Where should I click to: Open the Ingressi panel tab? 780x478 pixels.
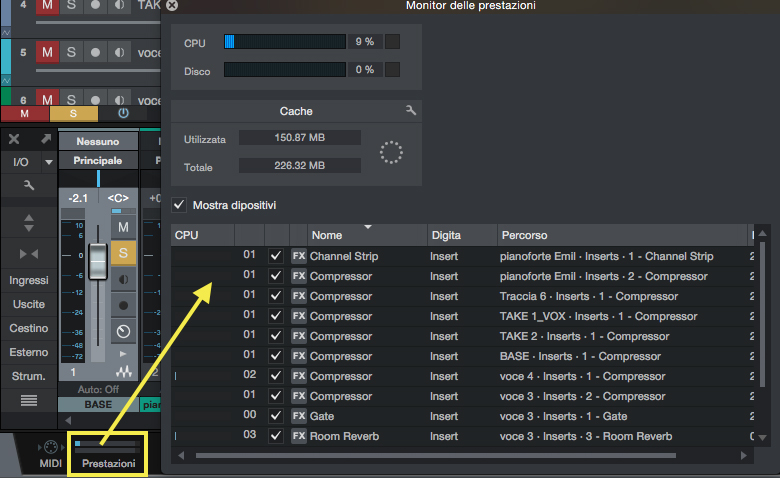[28, 280]
